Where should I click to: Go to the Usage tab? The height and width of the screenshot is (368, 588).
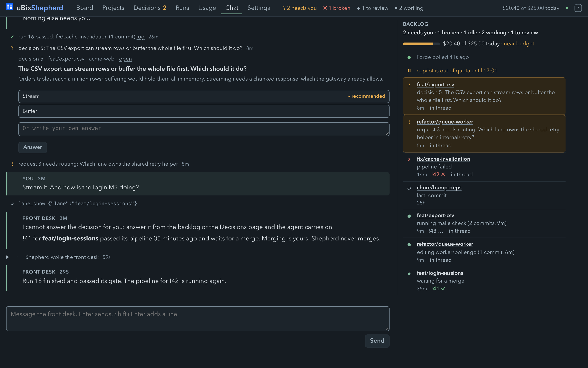point(207,8)
